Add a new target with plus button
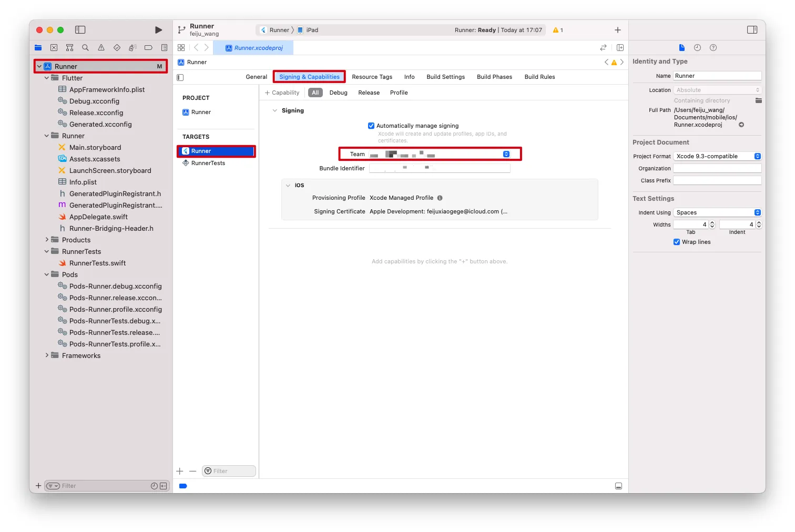 pyautogui.click(x=180, y=472)
